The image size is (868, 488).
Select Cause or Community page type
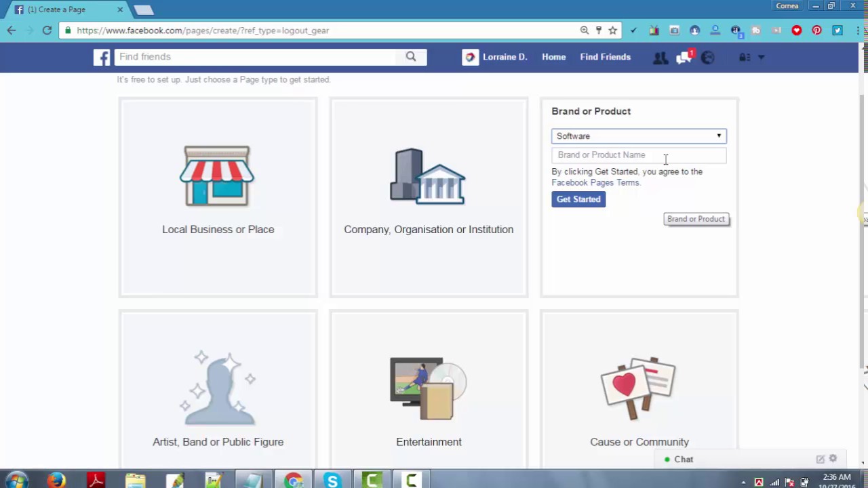639,390
